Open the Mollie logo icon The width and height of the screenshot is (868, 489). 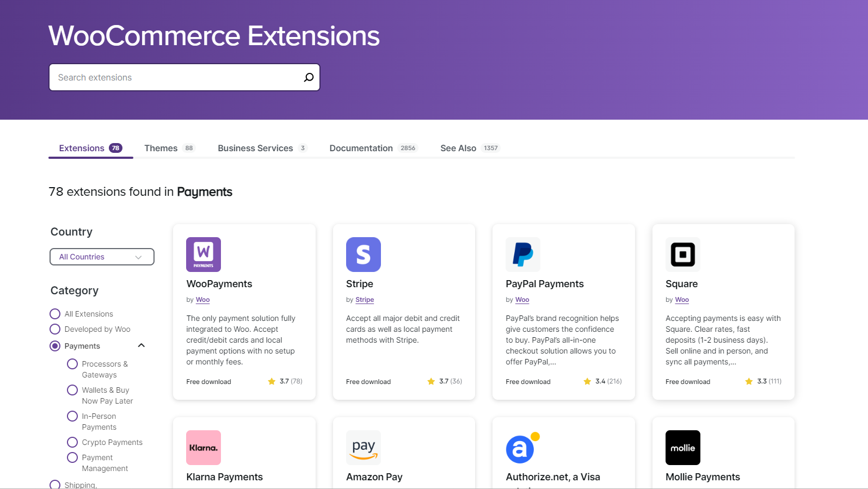pyautogui.click(x=683, y=448)
